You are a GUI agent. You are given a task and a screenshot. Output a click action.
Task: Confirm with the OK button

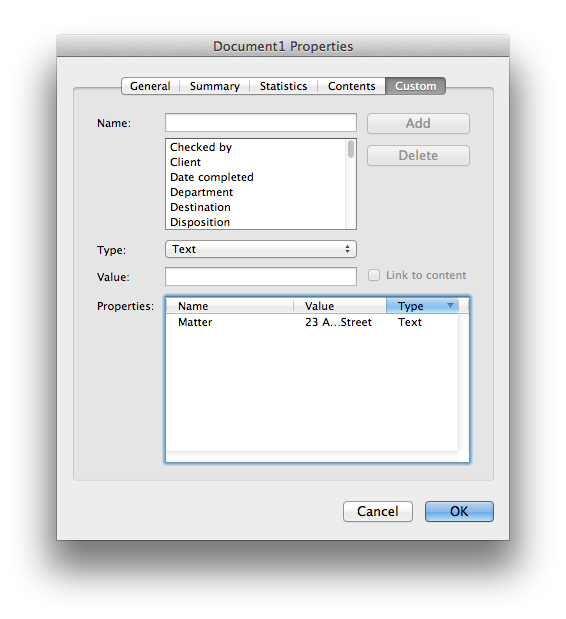point(459,512)
